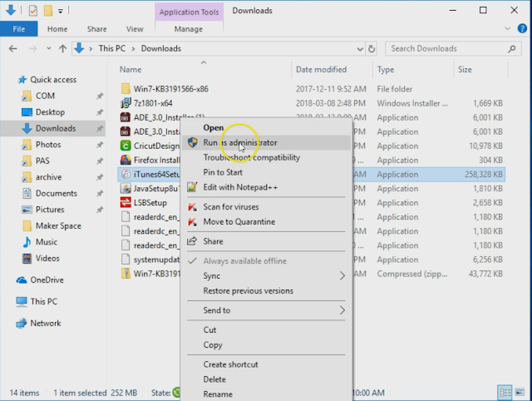
Task: Expand the ribbon with the chevron
Action: point(507,28)
